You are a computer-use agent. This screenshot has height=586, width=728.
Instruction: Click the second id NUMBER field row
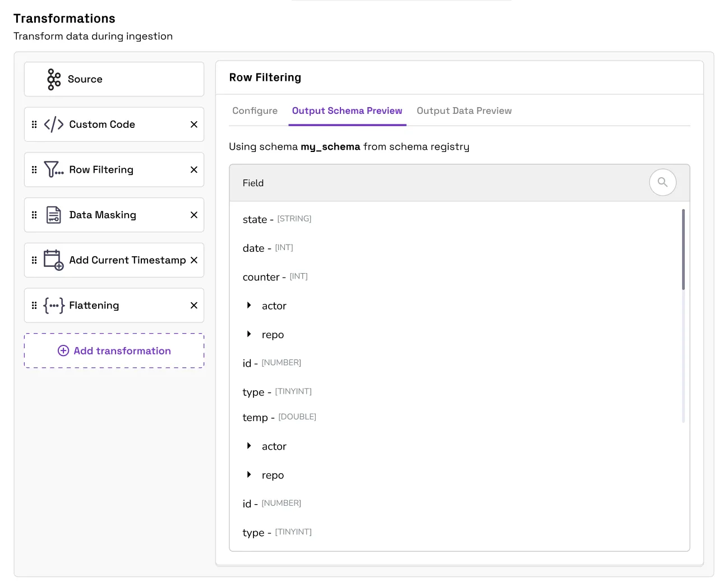pos(272,504)
